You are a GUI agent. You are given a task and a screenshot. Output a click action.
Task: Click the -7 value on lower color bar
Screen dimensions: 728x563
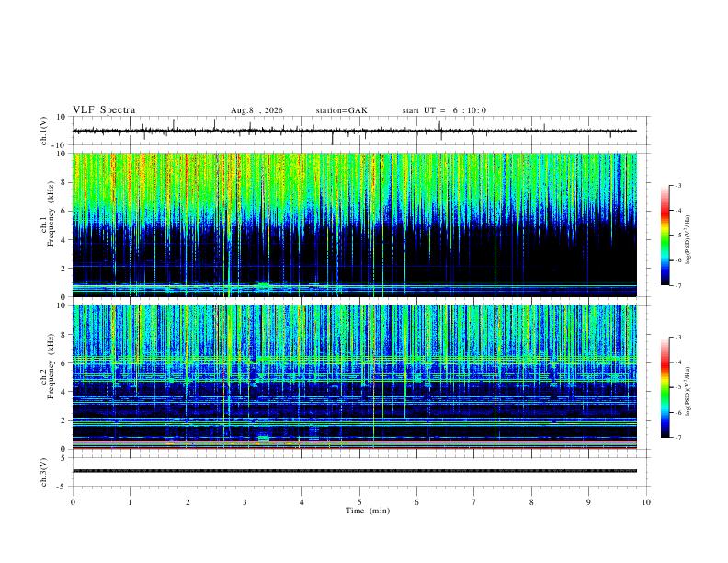(677, 437)
